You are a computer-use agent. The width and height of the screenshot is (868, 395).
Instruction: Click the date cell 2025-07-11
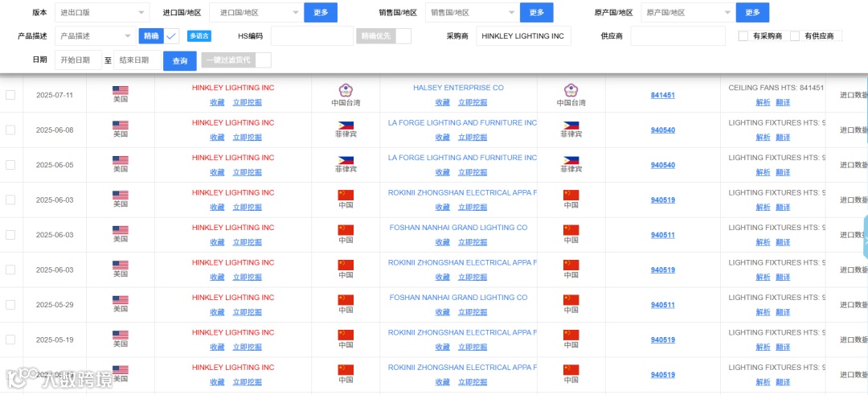pyautogui.click(x=55, y=95)
